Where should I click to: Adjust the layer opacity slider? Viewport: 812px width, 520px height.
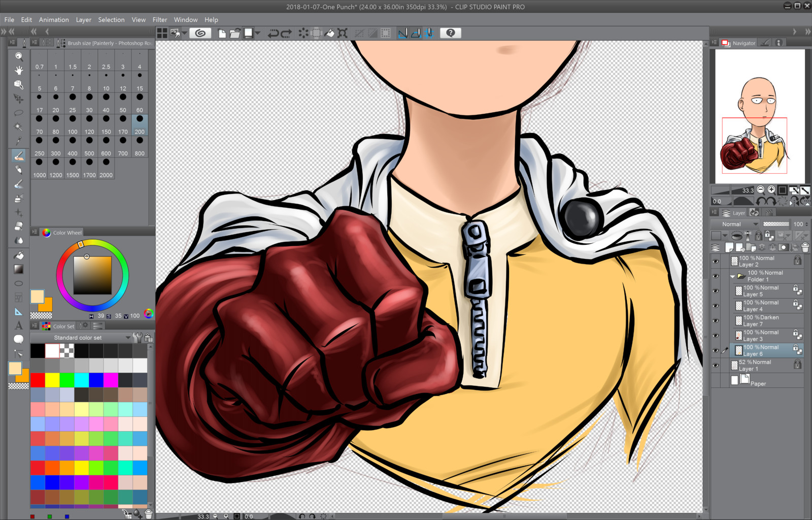tap(776, 224)
